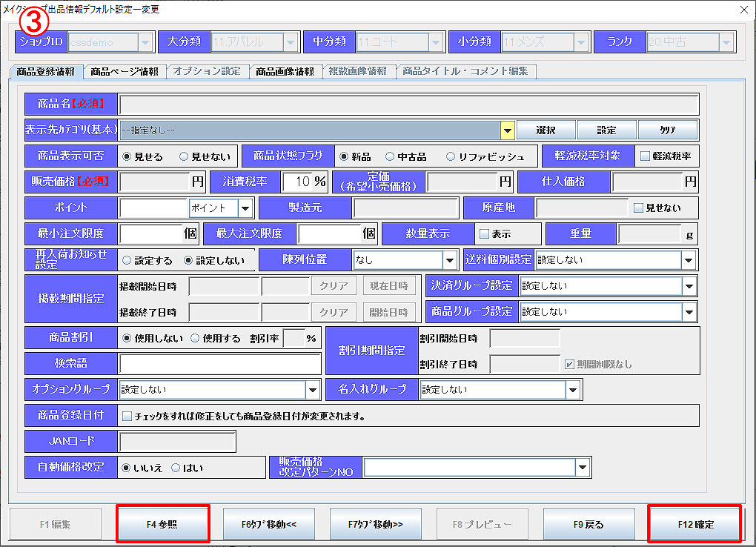
Task: Enable the 軽減税率 checkbox
Action: pos(645,156)
